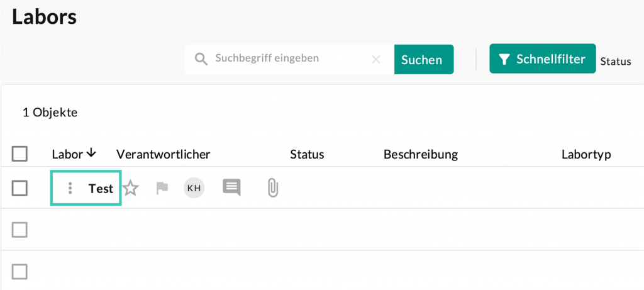Click the KH user avatar
The image size is (644, 290).
point(194,188)
